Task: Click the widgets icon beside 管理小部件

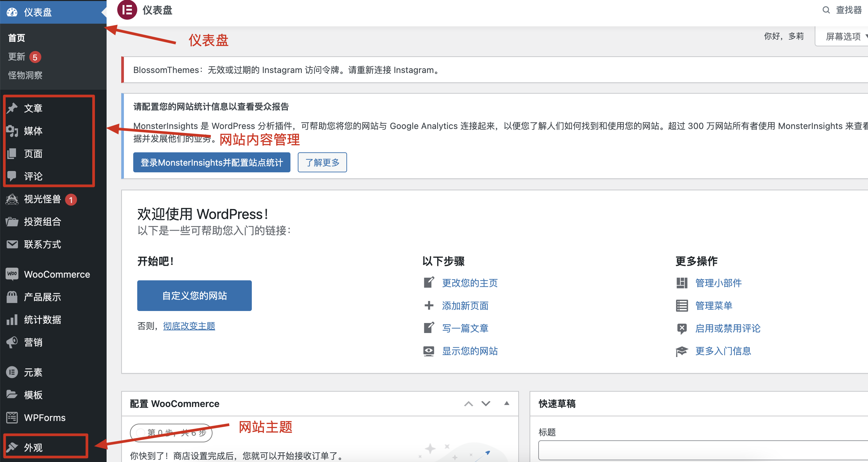Action: [x=682, y=283]
